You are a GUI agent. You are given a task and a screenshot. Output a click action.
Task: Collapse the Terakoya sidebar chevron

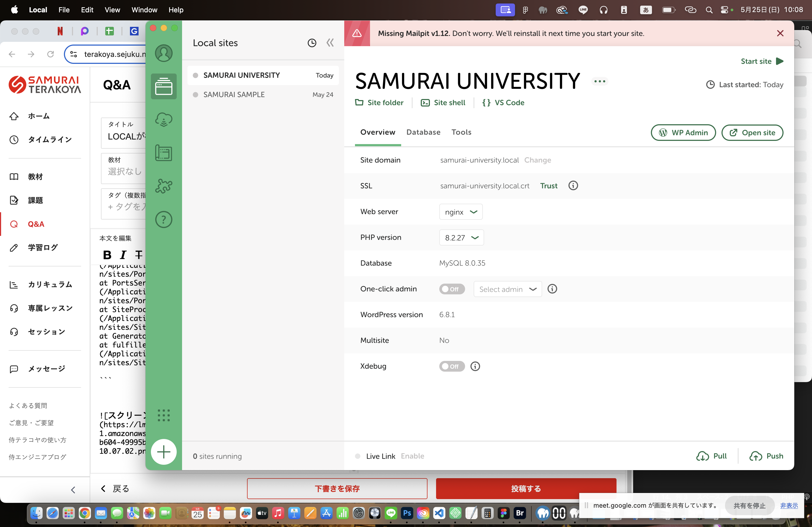click(73, 490)
